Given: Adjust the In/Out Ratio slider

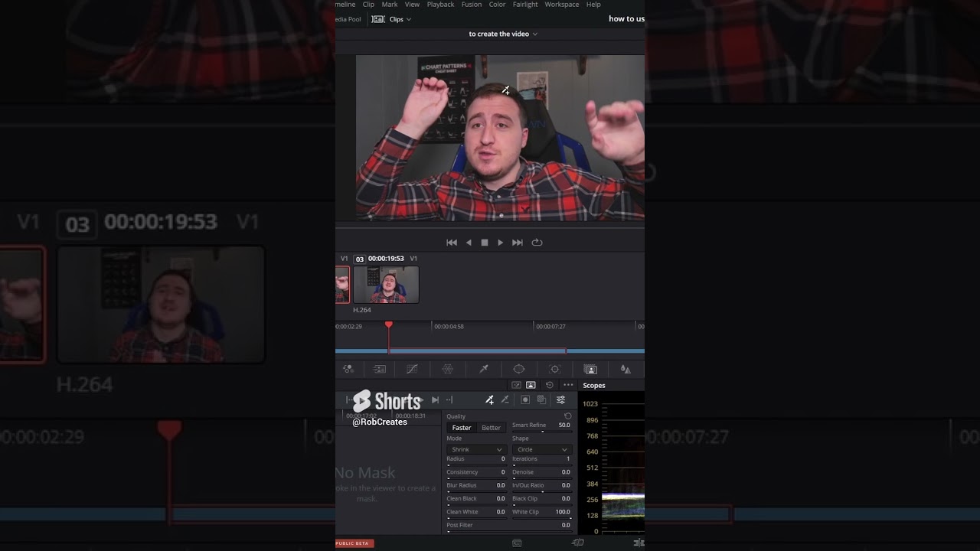Looking at the screenshot, I should coord(541,491).
